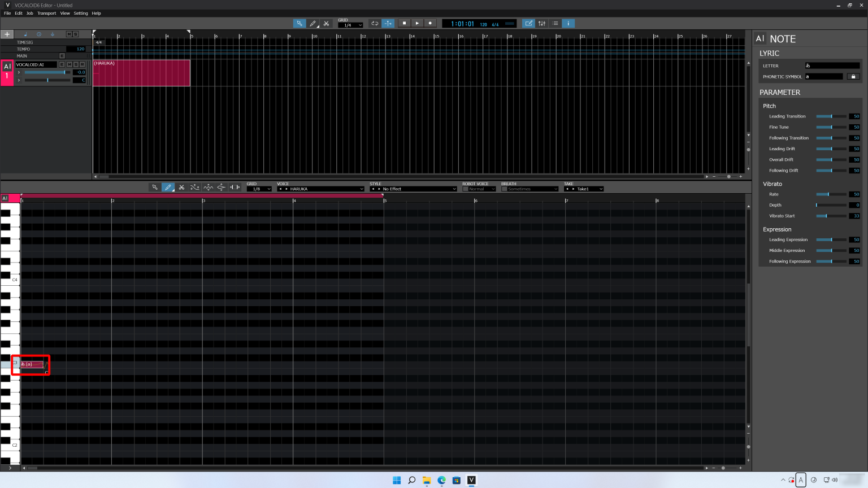The height and width of the screenshot is (488, 868).
Task: Enable record arm R on the VOCALOID:AI track
Action: tap(82, 64)
